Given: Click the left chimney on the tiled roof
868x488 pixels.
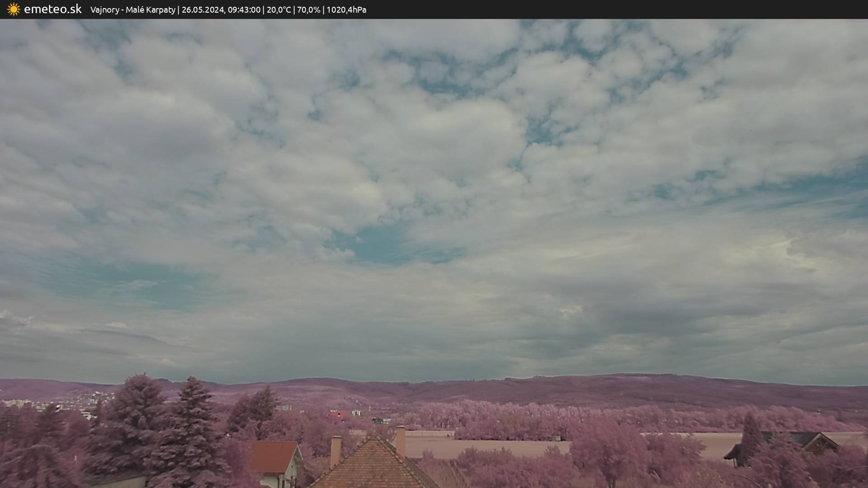Looking at the screenshot, I should coord(335,450).
